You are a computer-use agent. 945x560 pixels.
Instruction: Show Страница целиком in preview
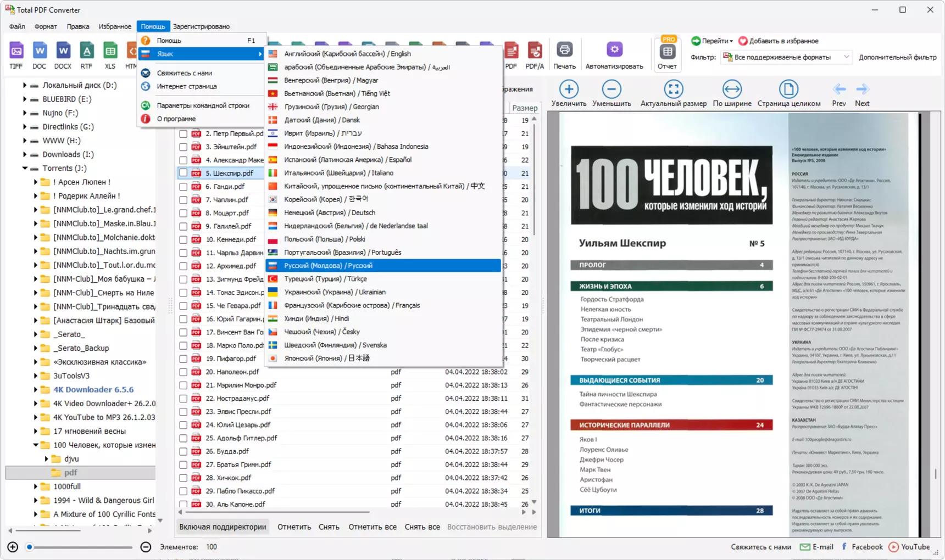(x=789, y=93)
